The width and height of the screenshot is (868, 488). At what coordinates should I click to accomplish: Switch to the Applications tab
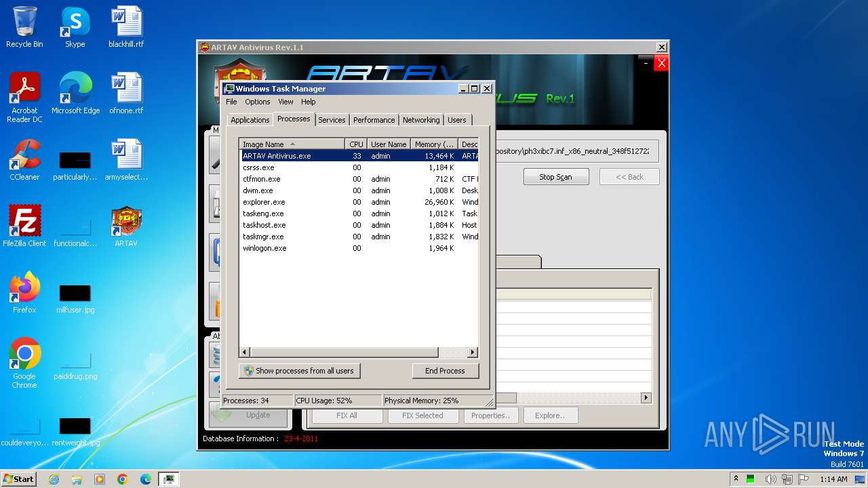[250, 120]
